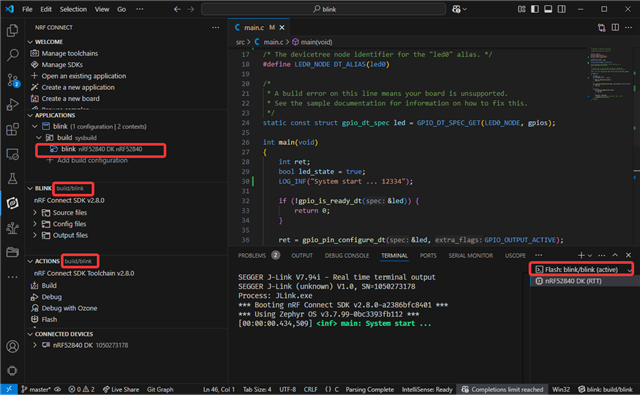This screenshot has width=640, height=395.
Task: Switch to the DEBUG CONSOLE tab
Action: click(x=347, y=255)
